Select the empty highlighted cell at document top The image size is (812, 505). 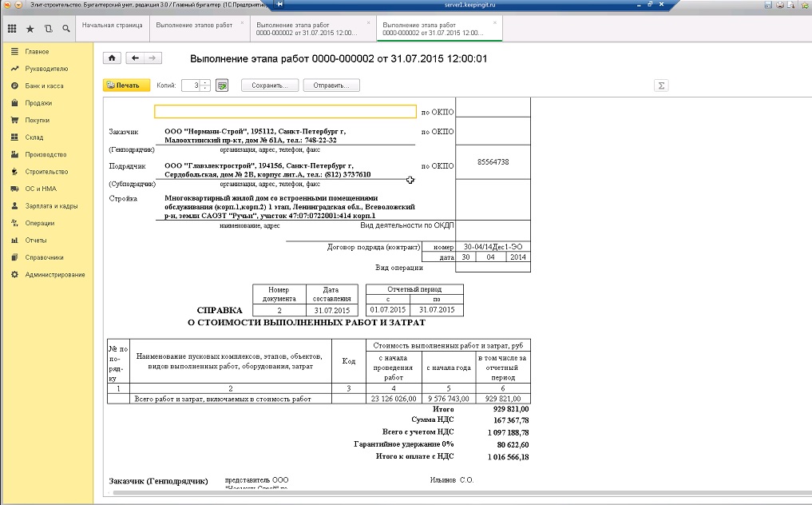pos(285,112)
